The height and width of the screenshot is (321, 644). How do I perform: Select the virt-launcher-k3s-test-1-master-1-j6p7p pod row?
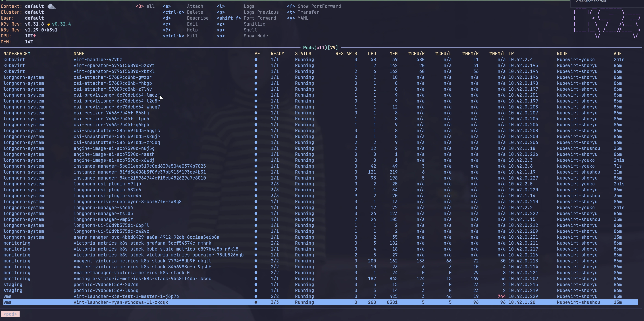(x=126, y=296)
